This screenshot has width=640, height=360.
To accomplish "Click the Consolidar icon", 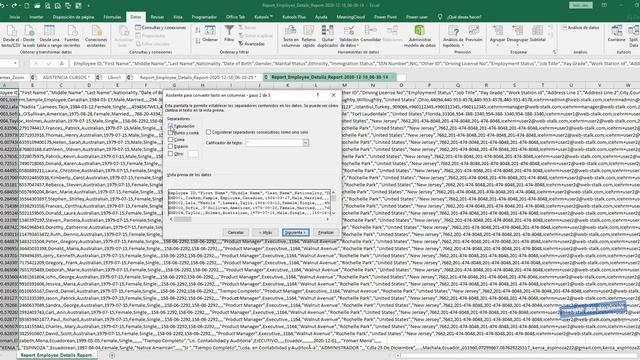I will point(371,33).
